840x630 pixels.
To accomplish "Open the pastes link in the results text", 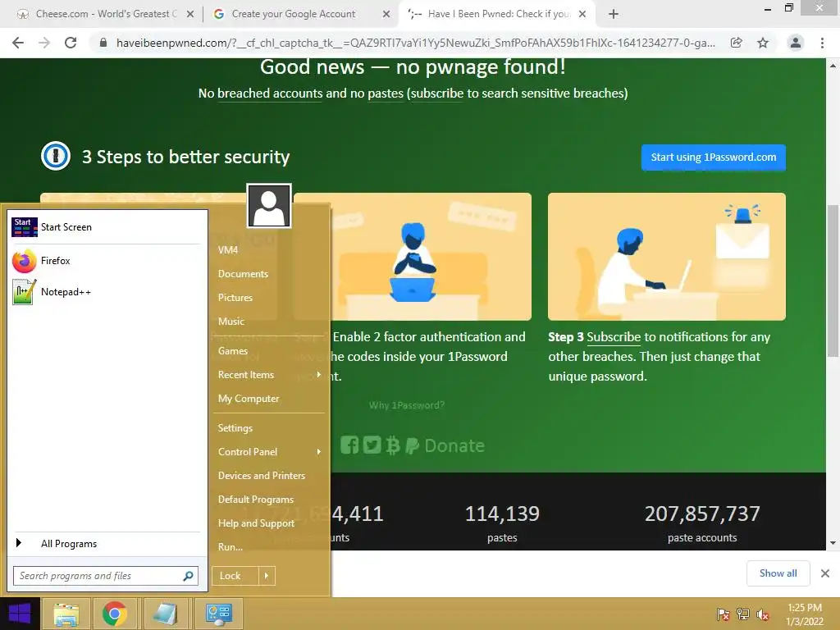I will pyautogui.click(x=386, y=94).
